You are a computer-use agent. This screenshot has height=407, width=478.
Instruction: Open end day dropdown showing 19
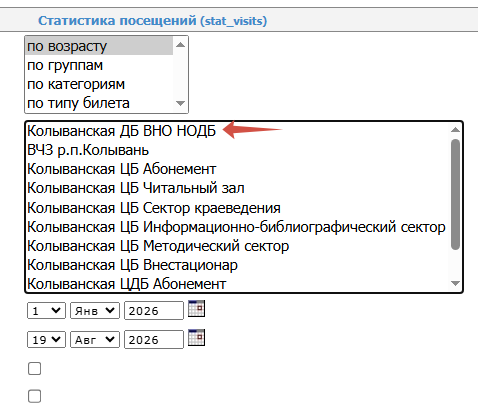tap(46, 340)
